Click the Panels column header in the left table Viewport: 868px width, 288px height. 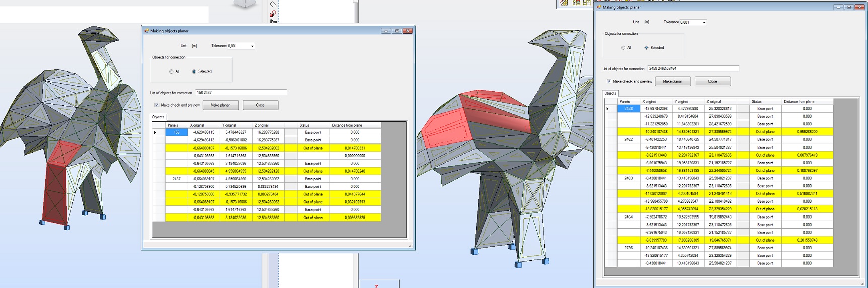click(x=177, y=125)
